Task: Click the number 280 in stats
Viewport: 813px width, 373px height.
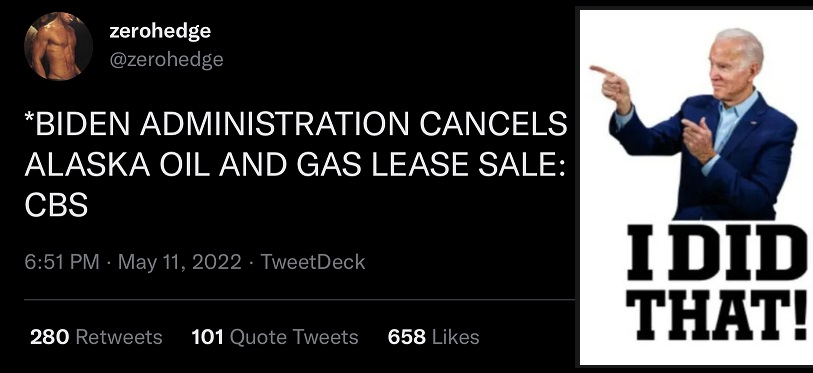Action: (50, 337)
